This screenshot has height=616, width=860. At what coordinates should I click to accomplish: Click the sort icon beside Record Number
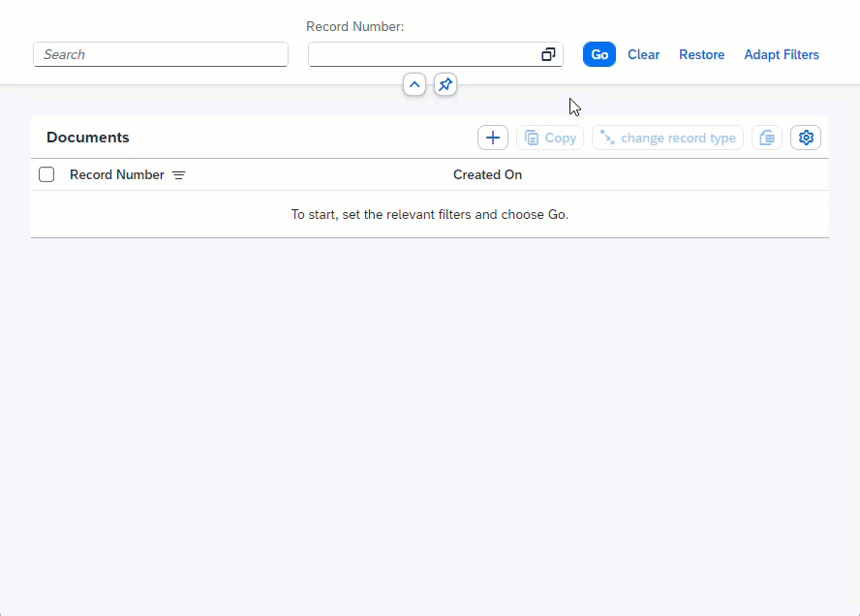click(x=179, y=175)
